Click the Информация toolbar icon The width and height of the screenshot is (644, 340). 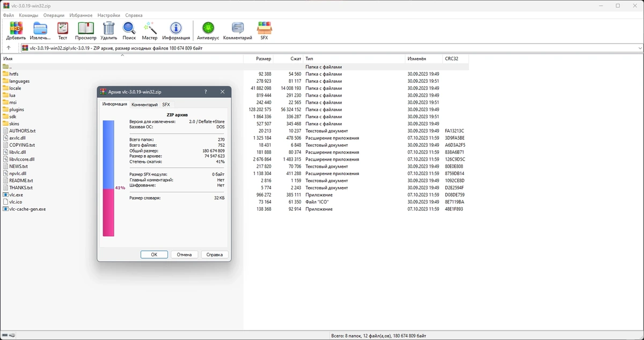click(176, 28)
